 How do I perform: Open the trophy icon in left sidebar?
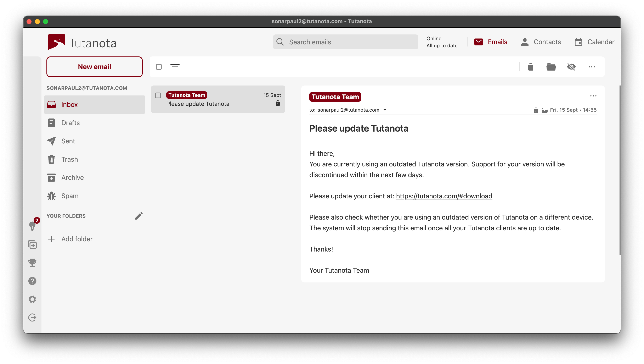(33, 263)
